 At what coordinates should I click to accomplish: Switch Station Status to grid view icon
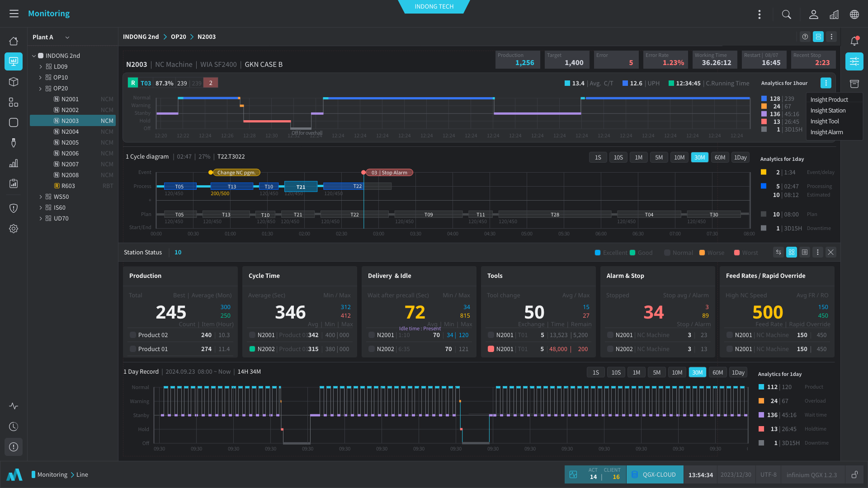pyautogui.click(x=791, y=253)
